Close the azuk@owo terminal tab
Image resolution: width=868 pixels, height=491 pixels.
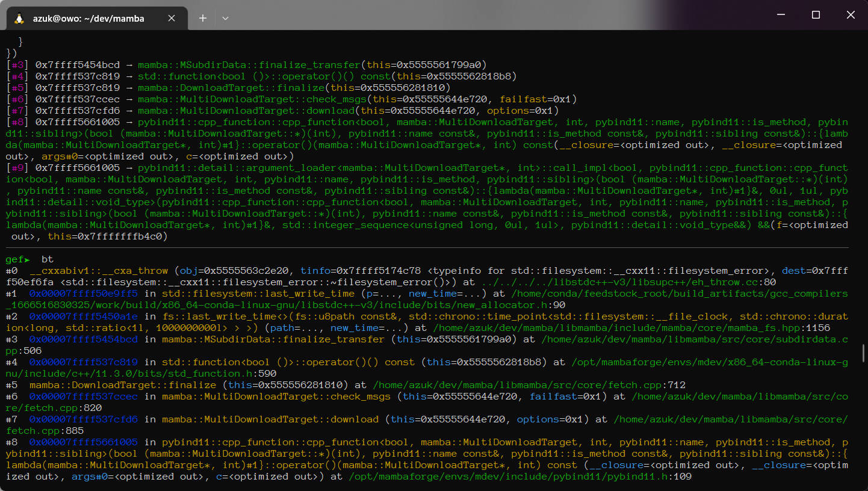click(172, 19)
